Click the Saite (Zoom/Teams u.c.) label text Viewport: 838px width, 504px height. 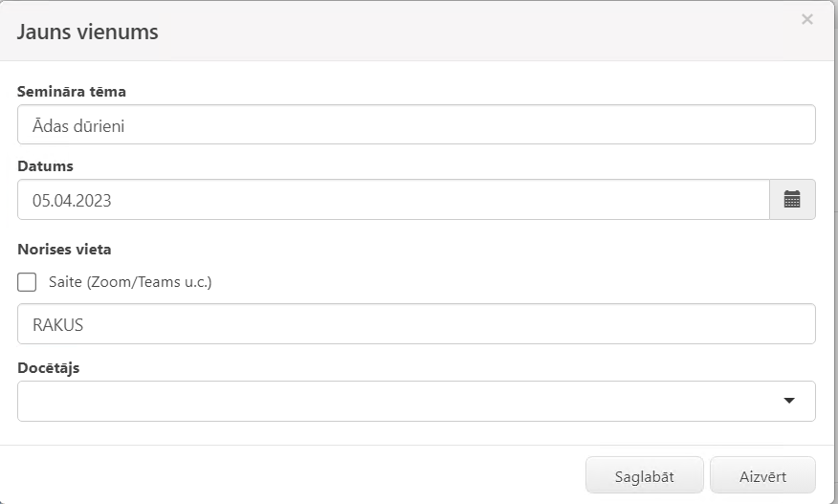pos(130,282)
